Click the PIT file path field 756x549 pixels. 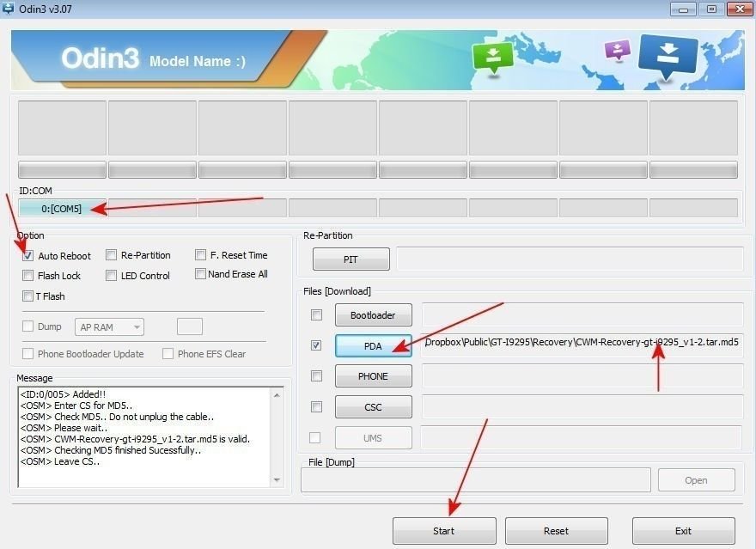point(570,259)
